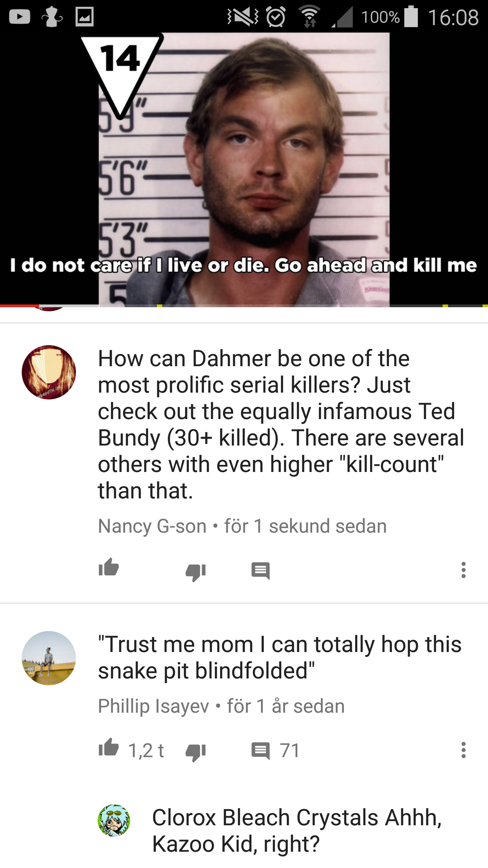Image resolution: width=488 pixels, height=868 pixels.
Task: View the 71 replies to Phillip Isayev's comment
Action: tap(276, 751)
